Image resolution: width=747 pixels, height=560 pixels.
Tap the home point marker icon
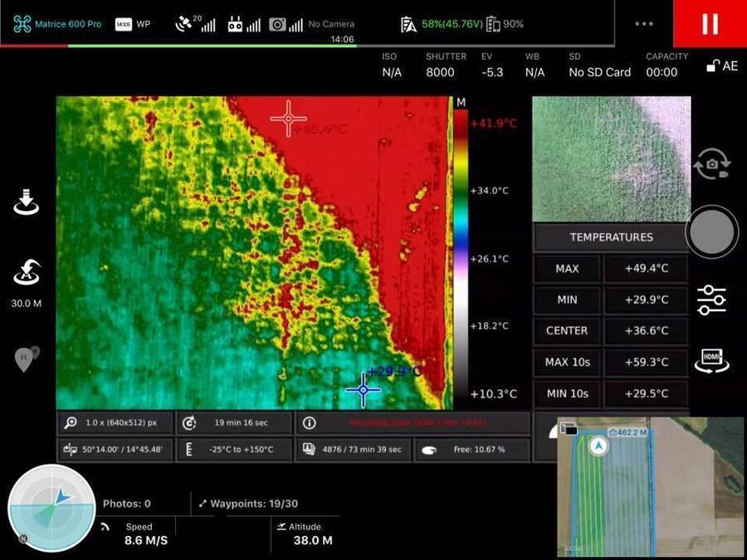click(x=26, y=358)
